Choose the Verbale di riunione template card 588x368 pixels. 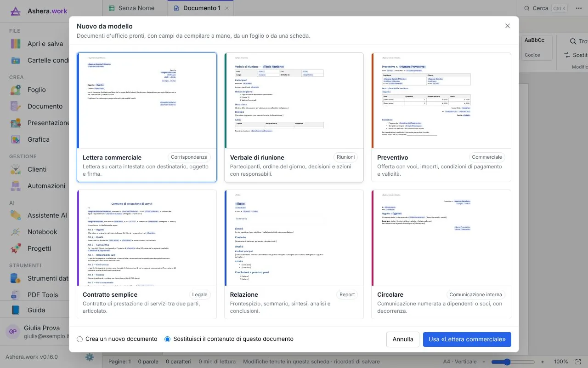294,117
